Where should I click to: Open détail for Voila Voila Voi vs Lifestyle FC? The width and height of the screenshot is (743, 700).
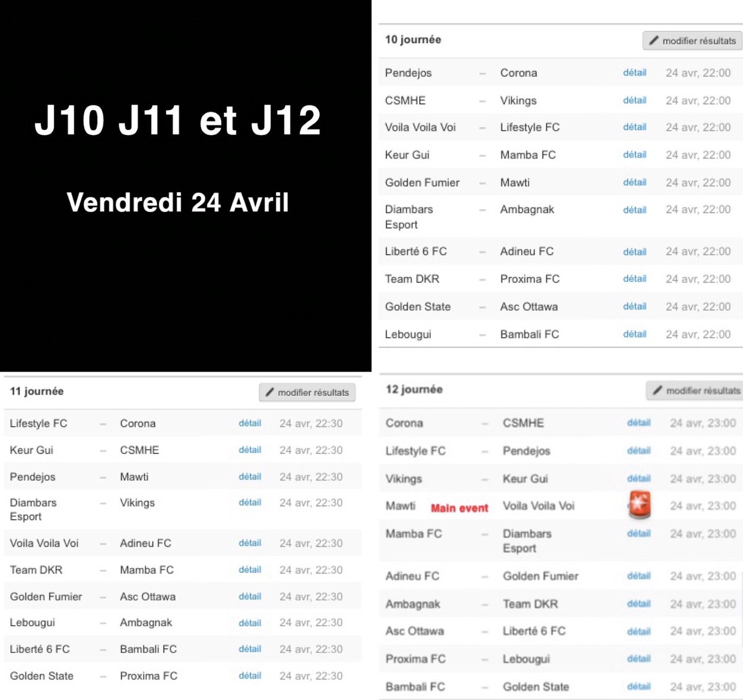[x=635, y=127]
